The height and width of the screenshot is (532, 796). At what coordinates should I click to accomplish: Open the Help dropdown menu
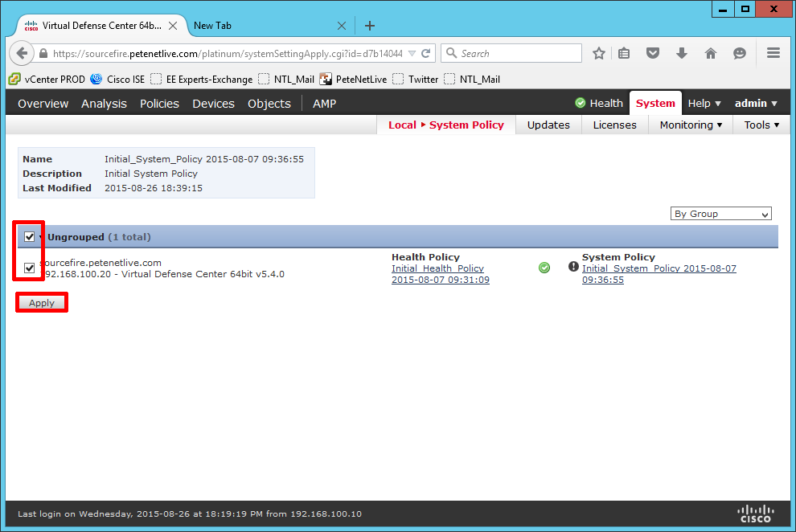704,103
